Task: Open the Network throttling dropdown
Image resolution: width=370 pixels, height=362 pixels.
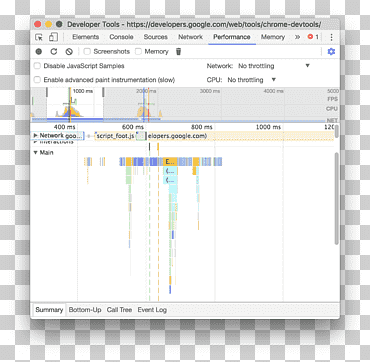Action: [x=274, y=66]
